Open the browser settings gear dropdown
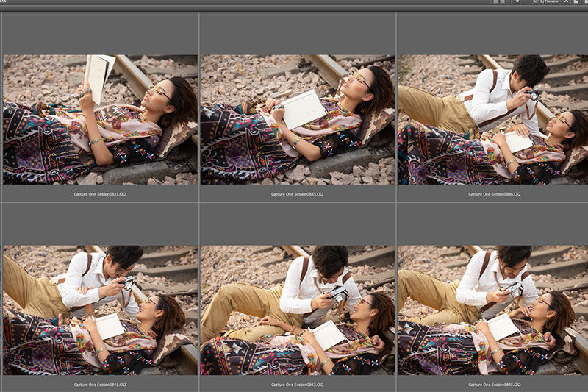 pos(519,2)
